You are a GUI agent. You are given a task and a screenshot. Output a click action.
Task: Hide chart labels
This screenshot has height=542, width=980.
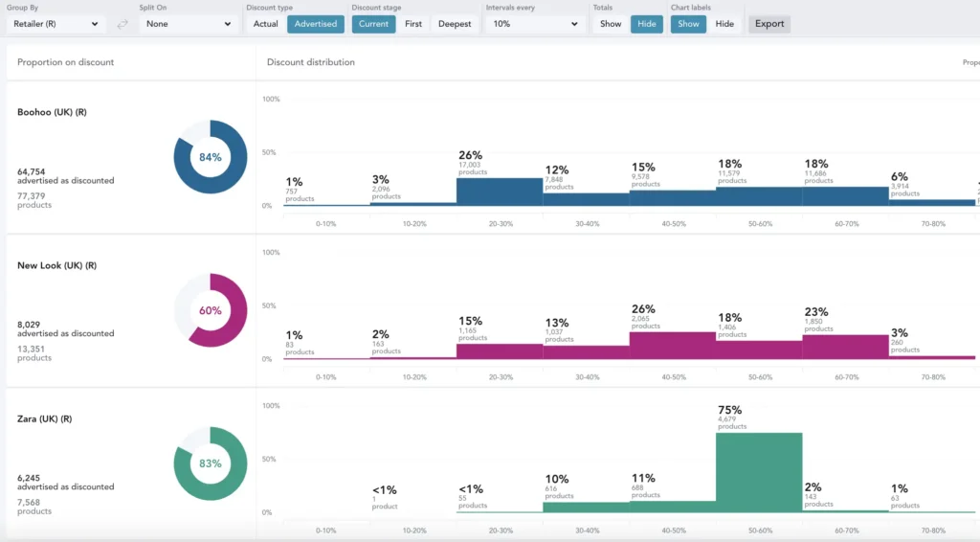click(724, 24)
